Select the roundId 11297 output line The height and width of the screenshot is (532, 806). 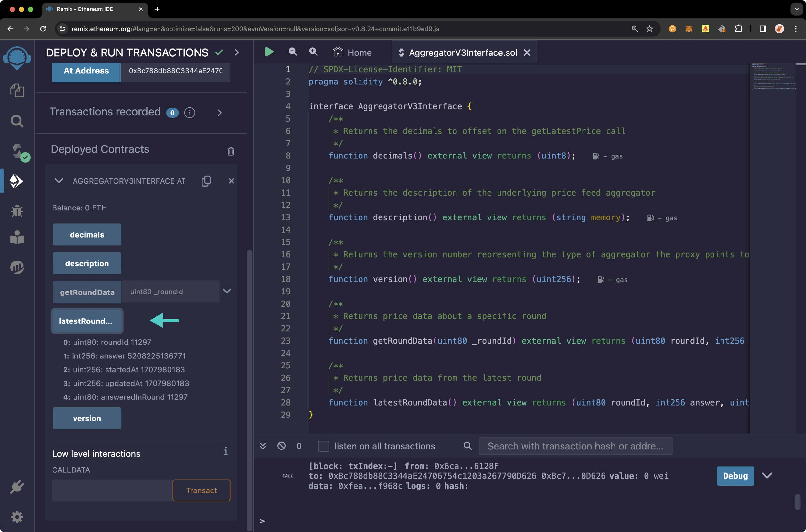coord(107,342)
